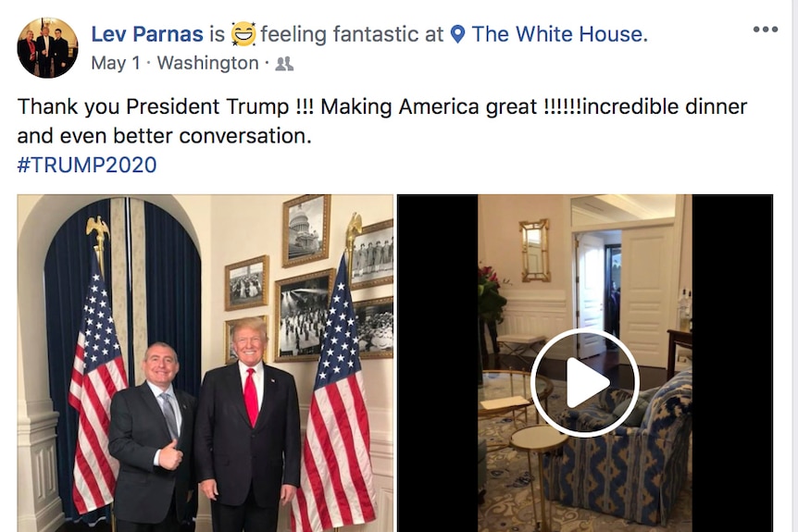Open the photo of two men in suits

pos(206,363)
